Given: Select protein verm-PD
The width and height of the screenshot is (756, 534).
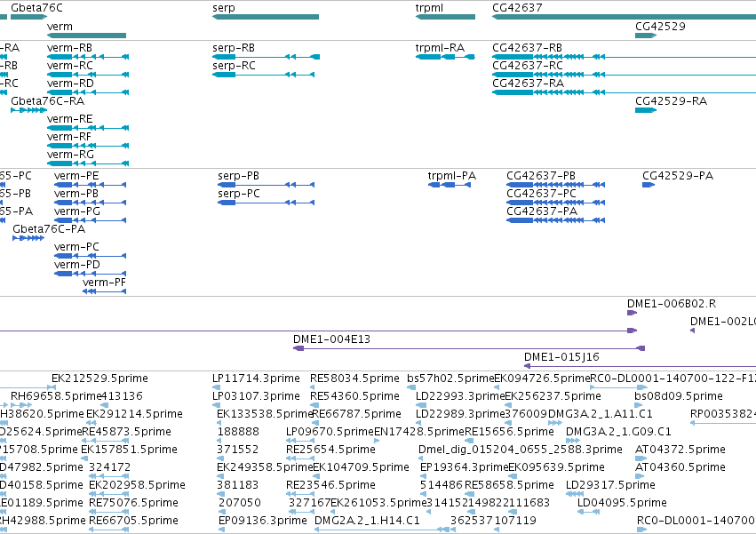Looking at the screenshot, I should pyautogui.click(x=77, y=265).
